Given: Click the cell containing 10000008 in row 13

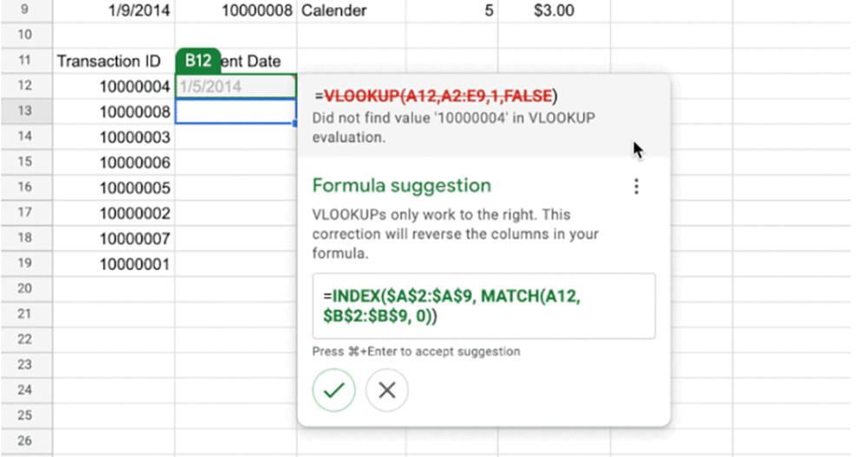Looking at the screenshot, I should coord(114,111).
